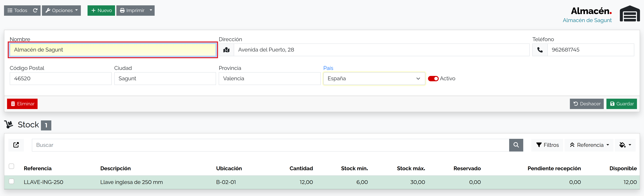Open the Referencia sort order menu
644x196 pixels.
pyautogui.click(x=589, y=145)
